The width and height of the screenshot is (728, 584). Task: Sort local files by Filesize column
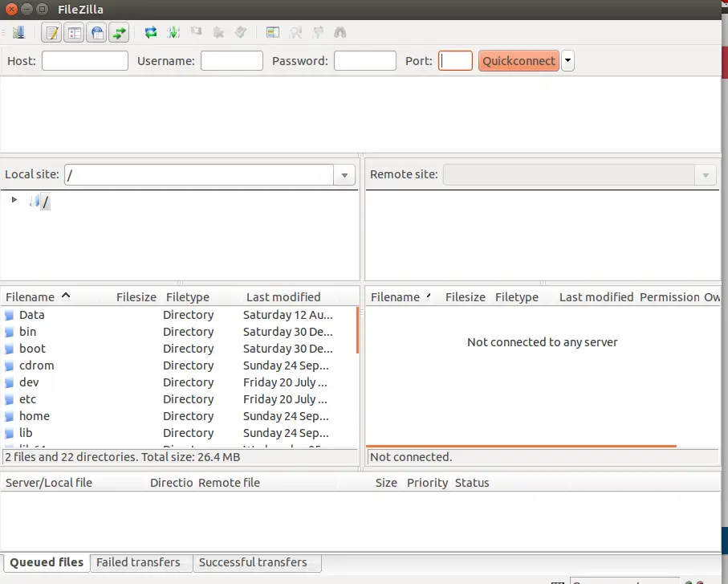click(x=136, y=297)
